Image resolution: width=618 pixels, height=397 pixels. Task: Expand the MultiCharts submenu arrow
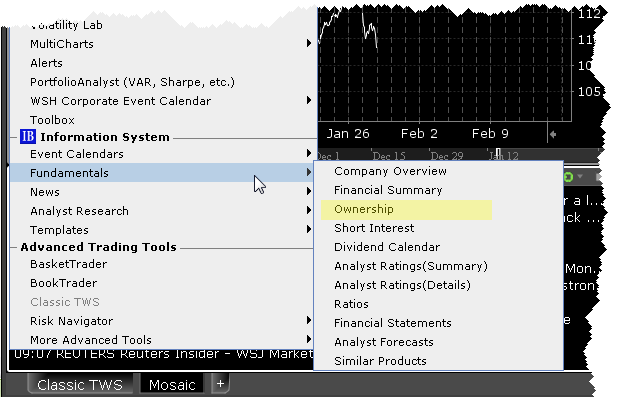pyautogui.click(x=309, y=43)
